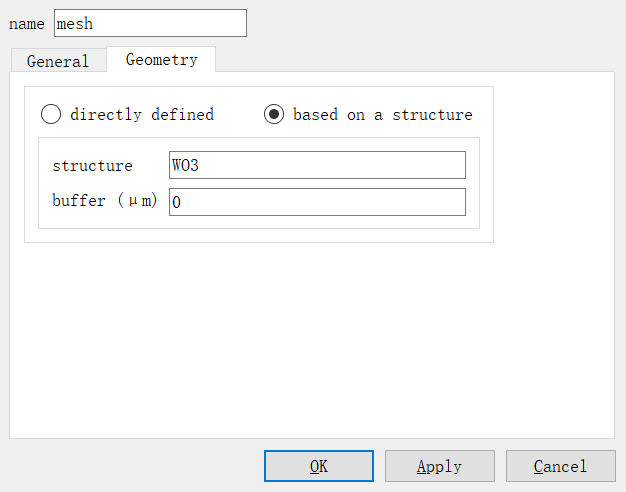Select the directly defined radio button
The image size is (626, 492).
tap(51, 114)
